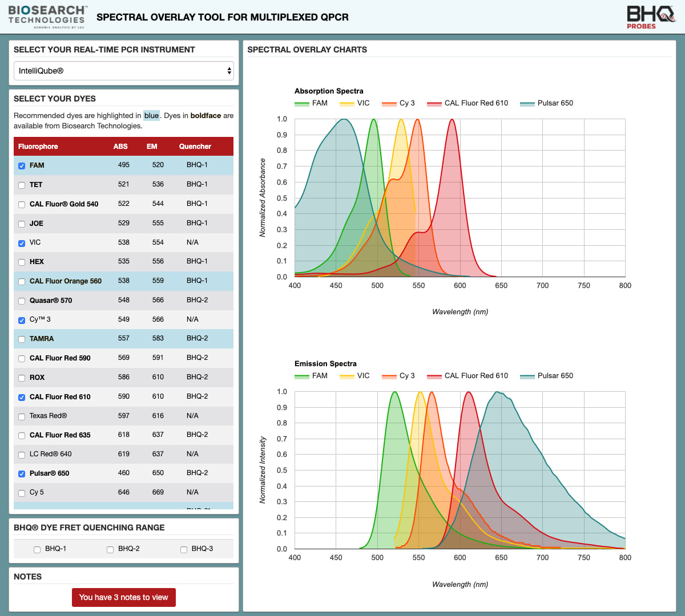Select the ROX dye checkbox
This screenshot has height=616, width=685.
point(22,378)
